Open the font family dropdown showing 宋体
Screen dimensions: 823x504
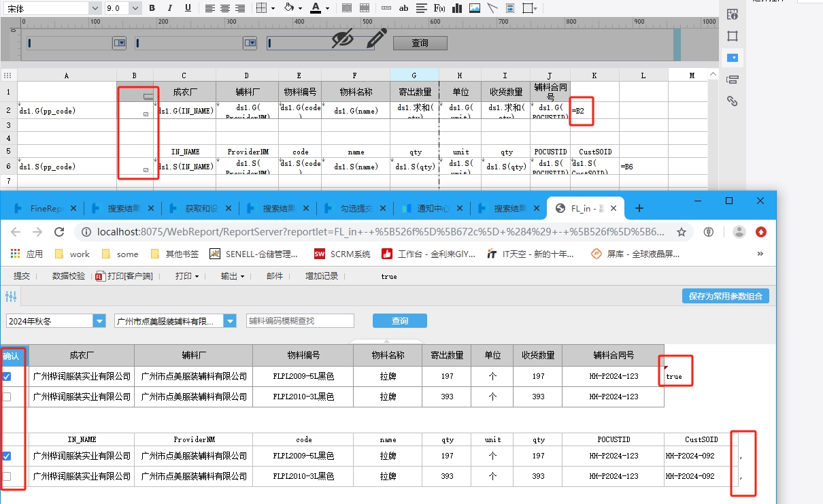pyautogui.click(x=94, y=8)
